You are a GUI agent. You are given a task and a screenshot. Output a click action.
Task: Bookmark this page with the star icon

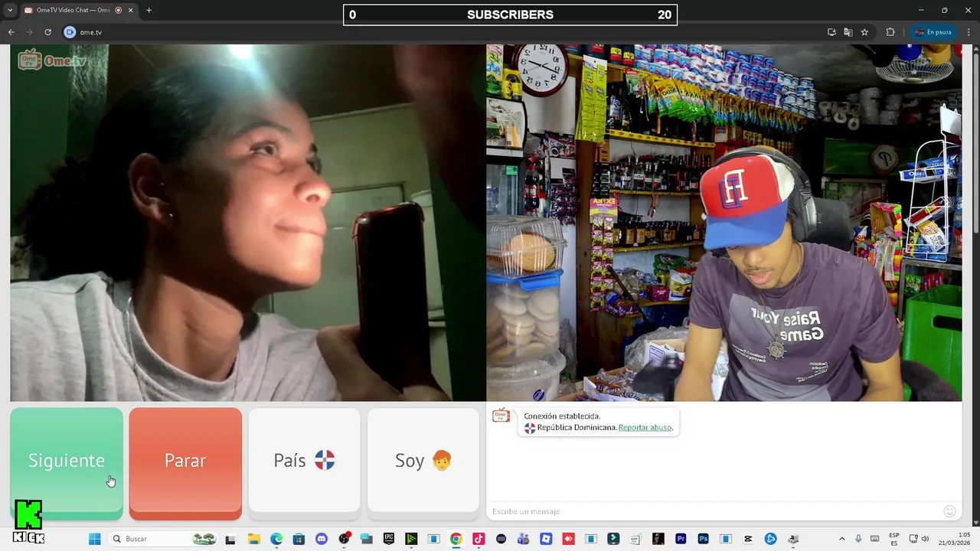[864, 32]
